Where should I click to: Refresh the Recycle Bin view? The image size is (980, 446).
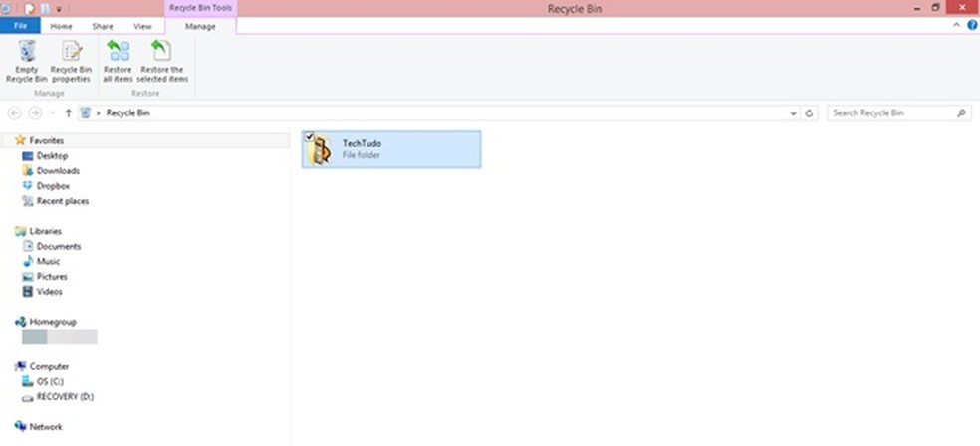click(809, 113)
